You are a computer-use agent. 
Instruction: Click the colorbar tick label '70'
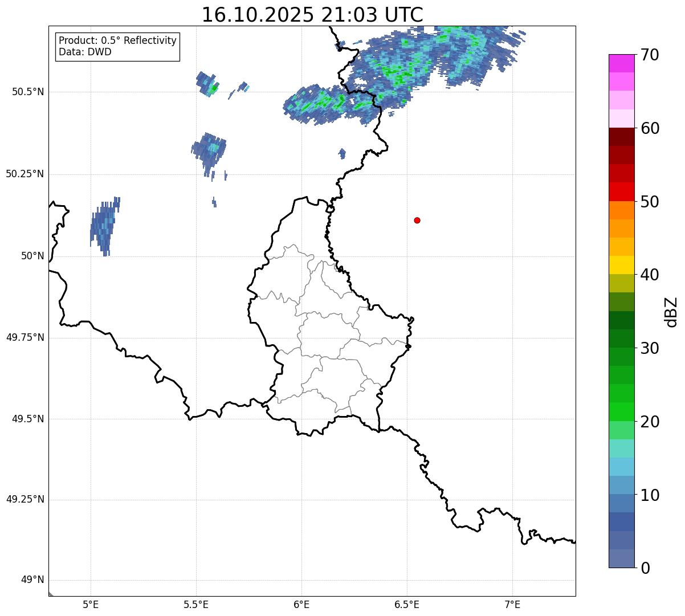tap(650, 55)
